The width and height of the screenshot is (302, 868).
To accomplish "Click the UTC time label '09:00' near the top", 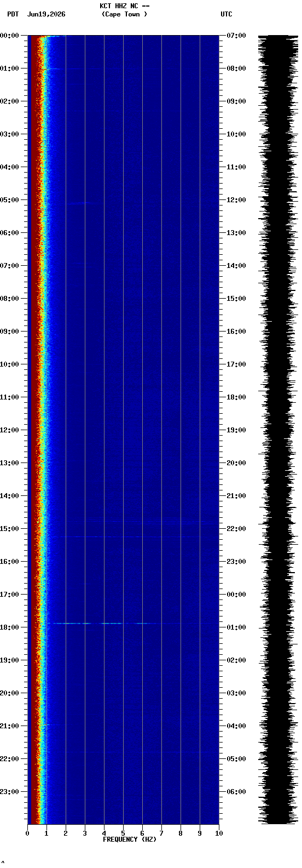I will point(236,101).
